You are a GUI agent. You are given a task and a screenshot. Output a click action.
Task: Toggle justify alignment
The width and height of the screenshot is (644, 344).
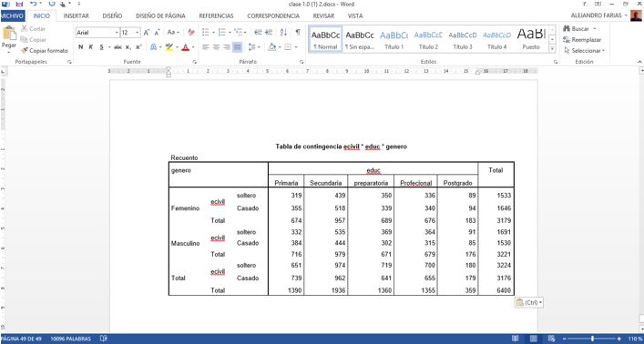tap(237, 47)
